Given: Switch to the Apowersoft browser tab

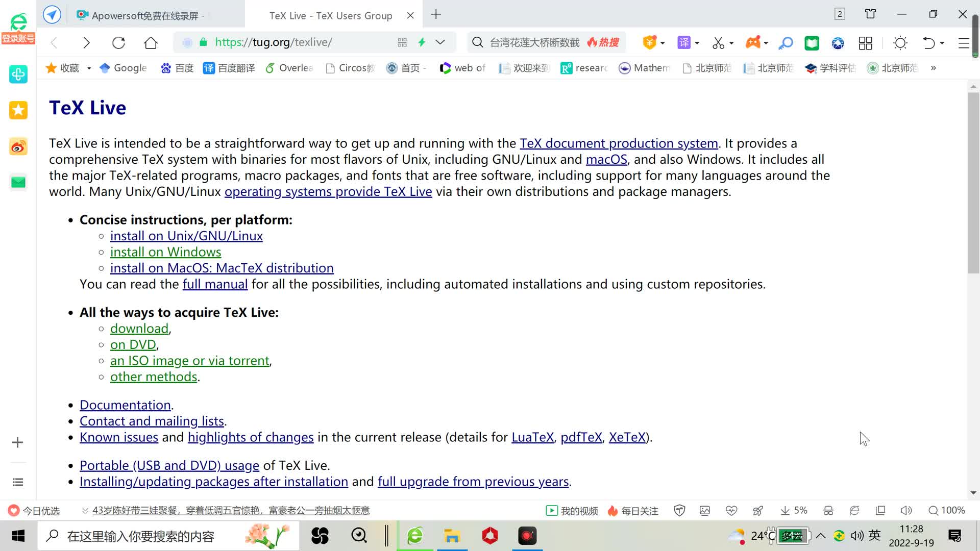Looking at the screenshot, I should (x=145, y=15).
